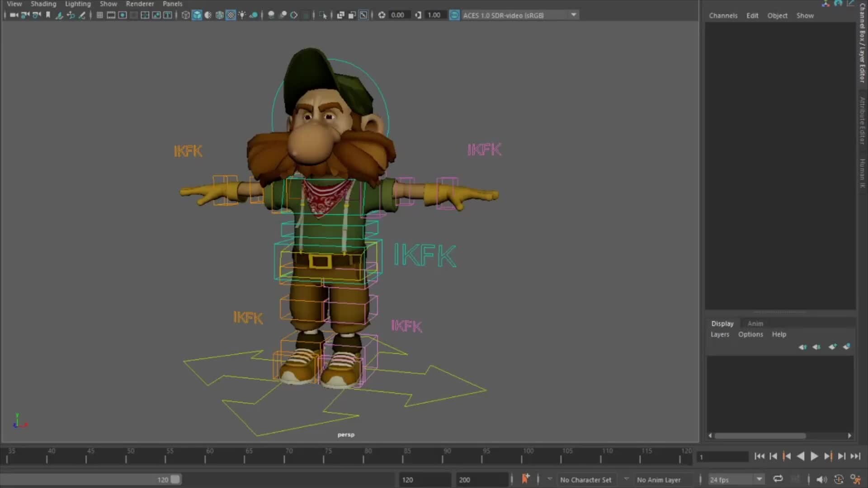Click the current frame input field

(x=722, y=457)
